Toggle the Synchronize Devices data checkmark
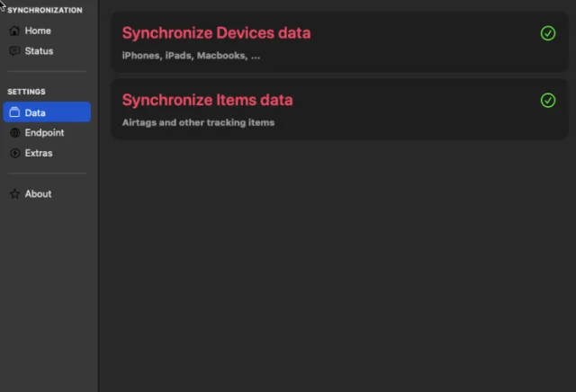The width and height of the screenshot is (576, 392). 548,33
